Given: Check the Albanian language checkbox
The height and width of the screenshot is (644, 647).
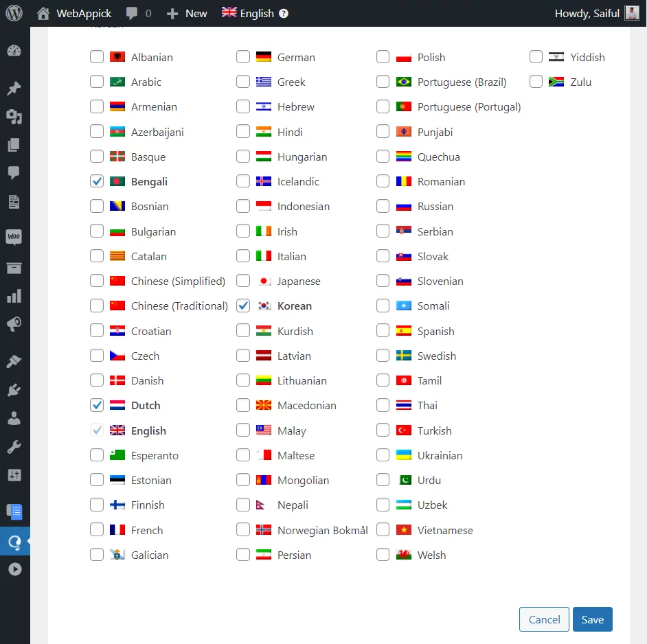Looking at the screenshot, I should 97,57.
